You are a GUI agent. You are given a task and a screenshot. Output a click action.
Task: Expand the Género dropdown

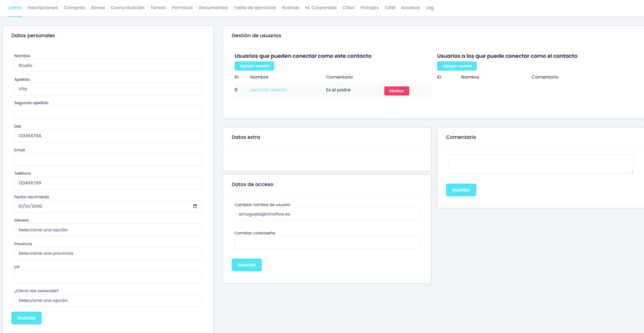(x=107, y=230)
